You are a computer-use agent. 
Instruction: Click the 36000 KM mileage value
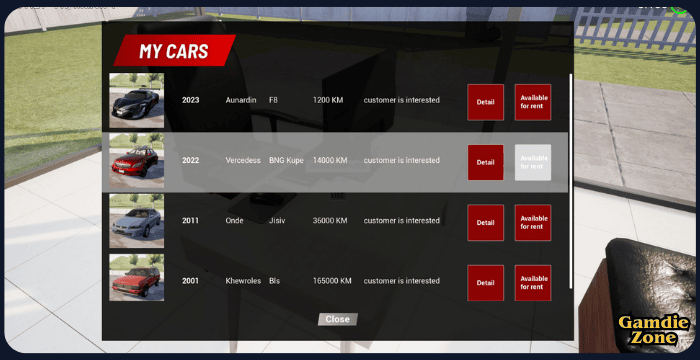click(x=330, y=221)
